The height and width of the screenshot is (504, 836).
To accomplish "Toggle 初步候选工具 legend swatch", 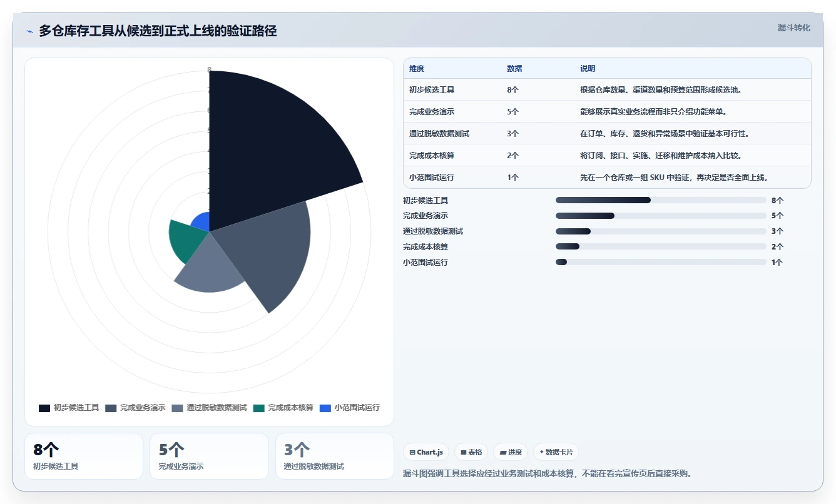I will 44,408.
